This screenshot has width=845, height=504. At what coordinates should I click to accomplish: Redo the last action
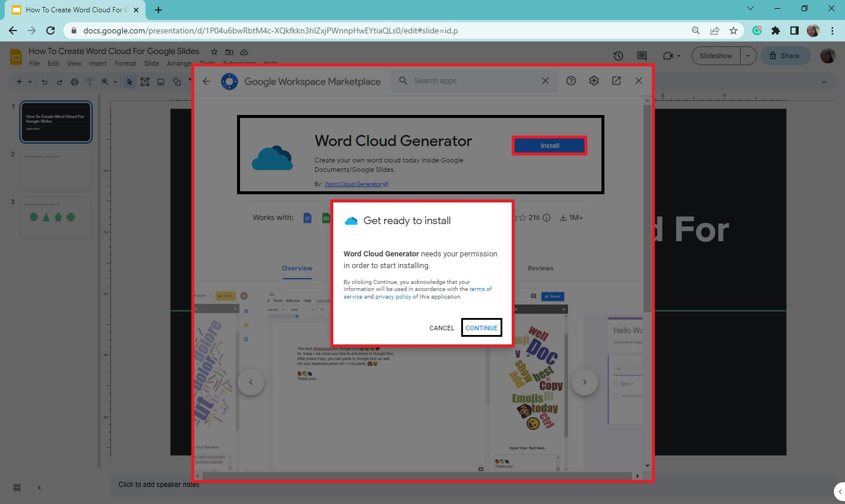click(x=59, y=82)
